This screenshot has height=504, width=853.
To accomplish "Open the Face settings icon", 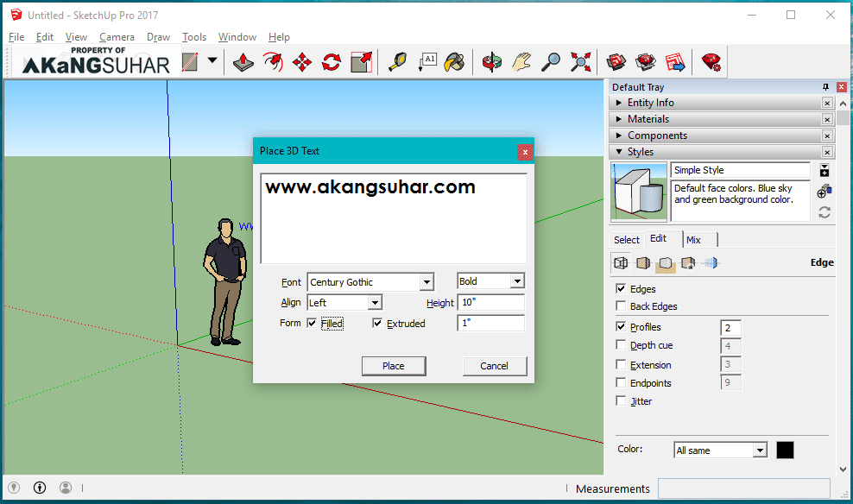I will pyautogui.click(x=643, y=263).
